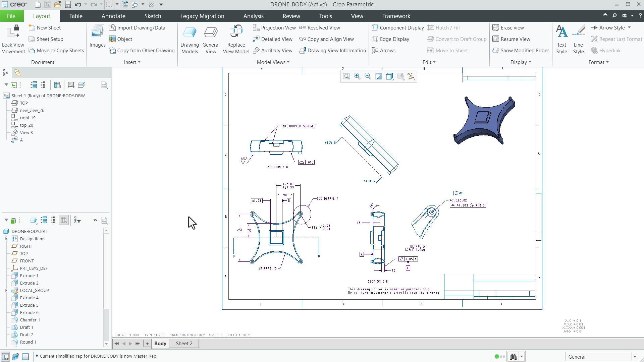Click Move or Copy Sheets

point(56,51)
